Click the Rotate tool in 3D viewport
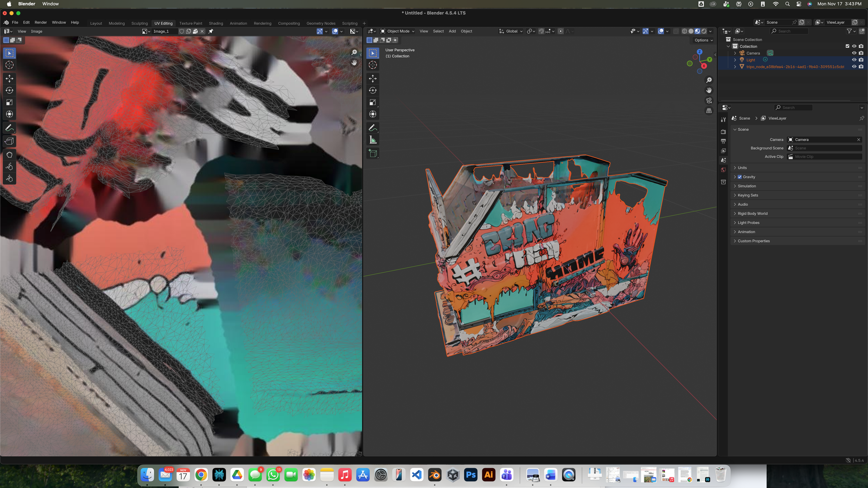Screen dimensions: 868x488 click(x=373, y=91)
